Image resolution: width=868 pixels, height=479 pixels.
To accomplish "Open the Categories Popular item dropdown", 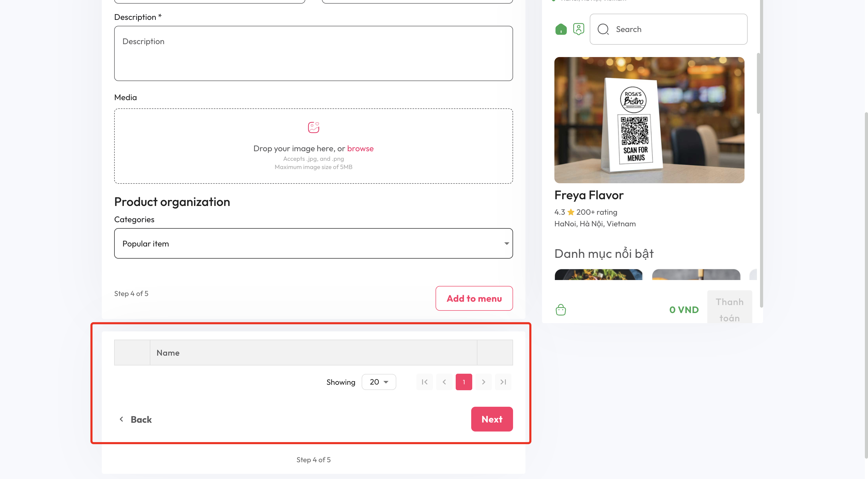I will tap(313, 243).
